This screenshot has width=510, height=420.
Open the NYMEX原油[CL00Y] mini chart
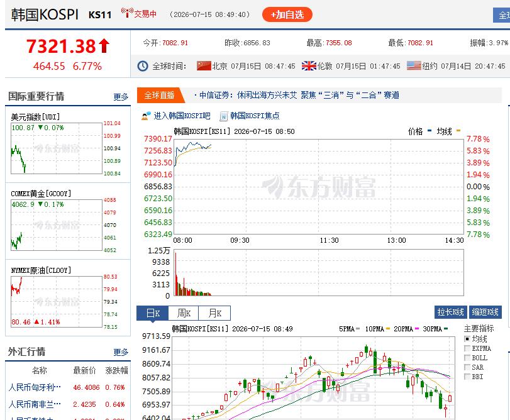[x=57, y=302]
